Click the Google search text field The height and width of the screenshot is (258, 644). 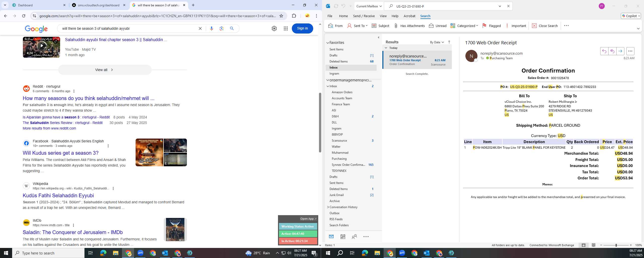point(128,28)
